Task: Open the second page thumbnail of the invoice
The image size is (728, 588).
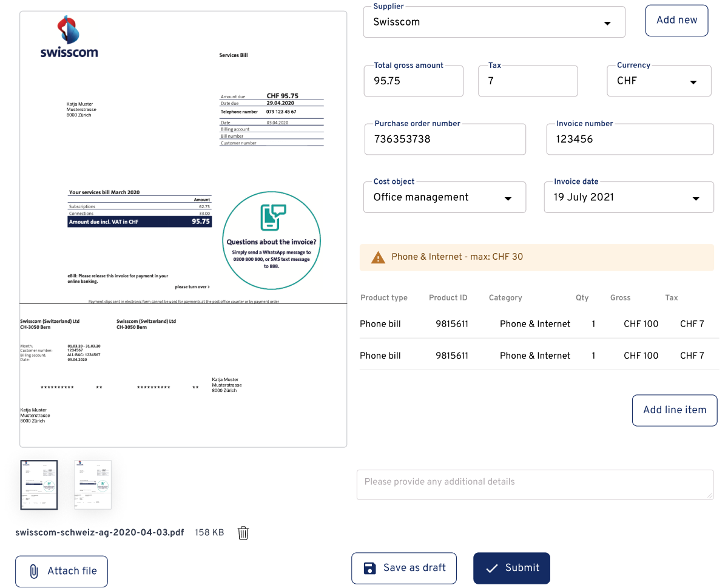Action: tap(92, 484)
